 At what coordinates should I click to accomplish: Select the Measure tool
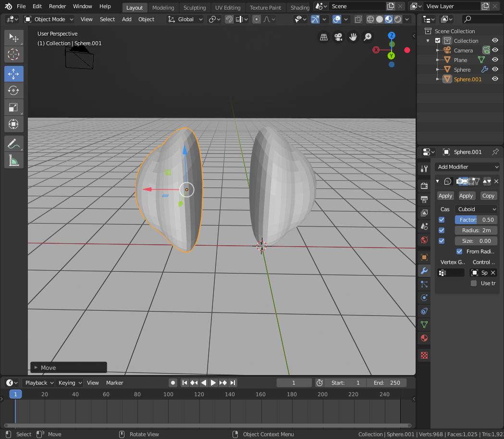(14, 161)
